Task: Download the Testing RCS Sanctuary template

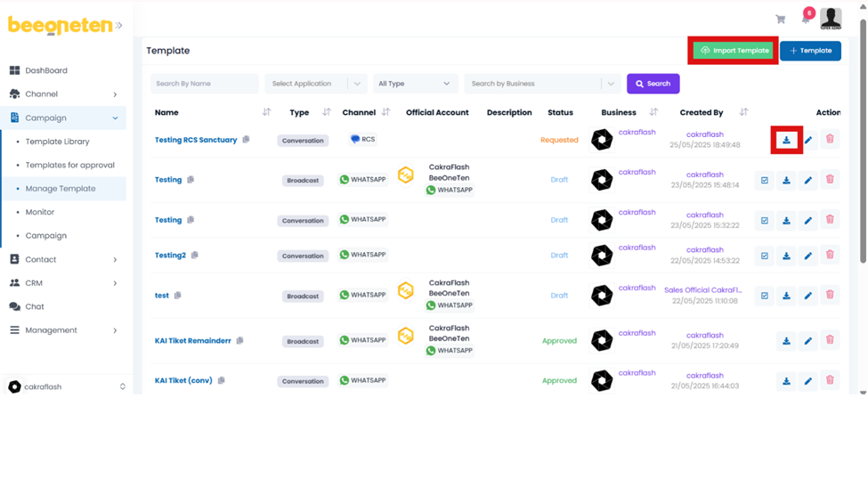Action: pos(786,140)
